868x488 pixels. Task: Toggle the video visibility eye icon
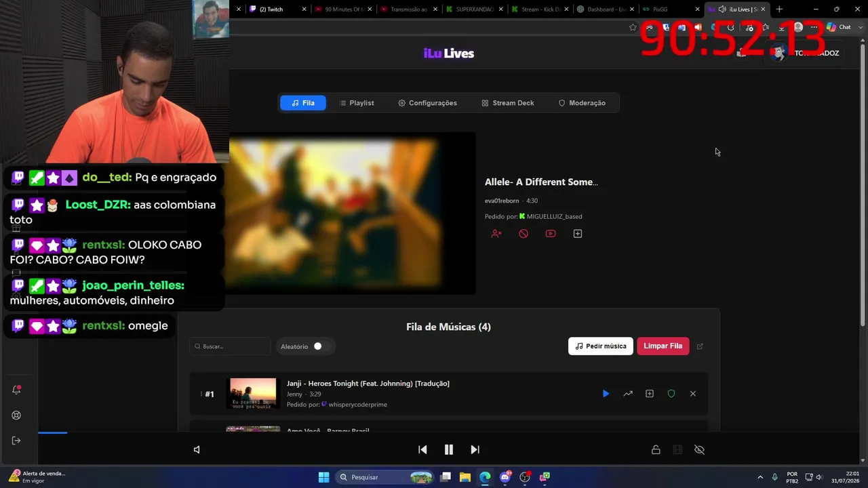pyautogui.click(x=700, y=450)
